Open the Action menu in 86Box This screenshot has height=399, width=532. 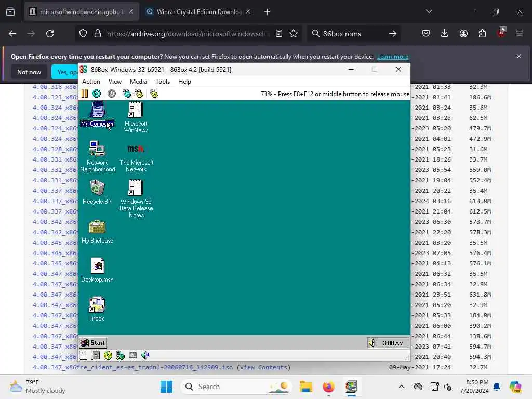pyautogui.click(x=91, y=82)
